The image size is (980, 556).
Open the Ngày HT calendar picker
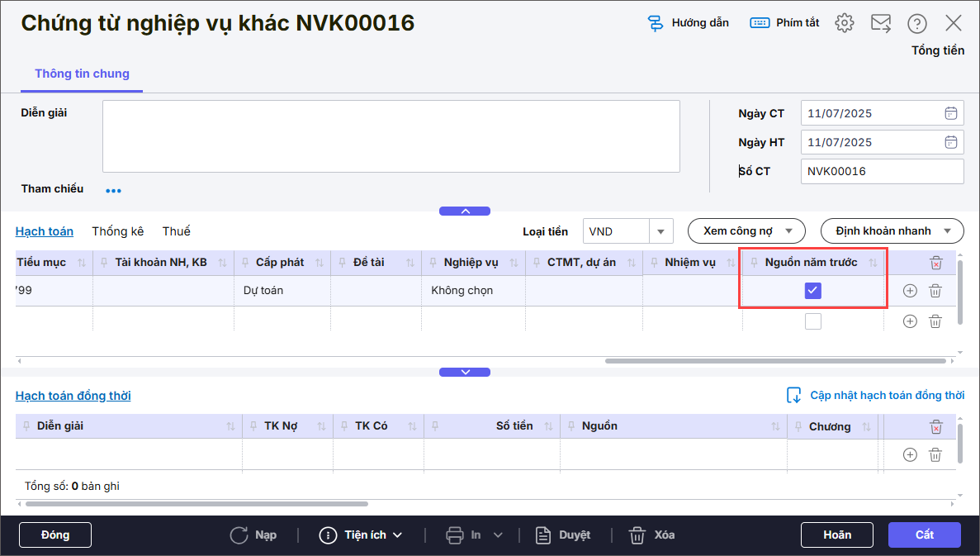click(x=950, y=142)
